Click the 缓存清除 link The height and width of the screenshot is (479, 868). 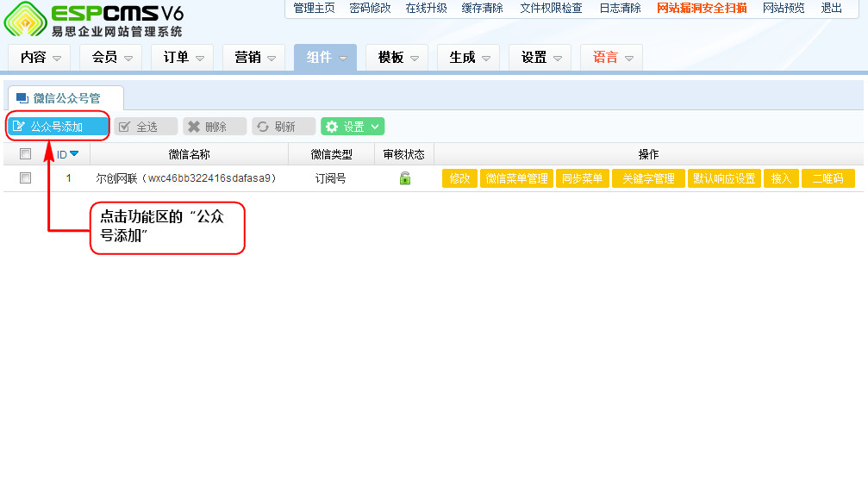pos(482,9)
